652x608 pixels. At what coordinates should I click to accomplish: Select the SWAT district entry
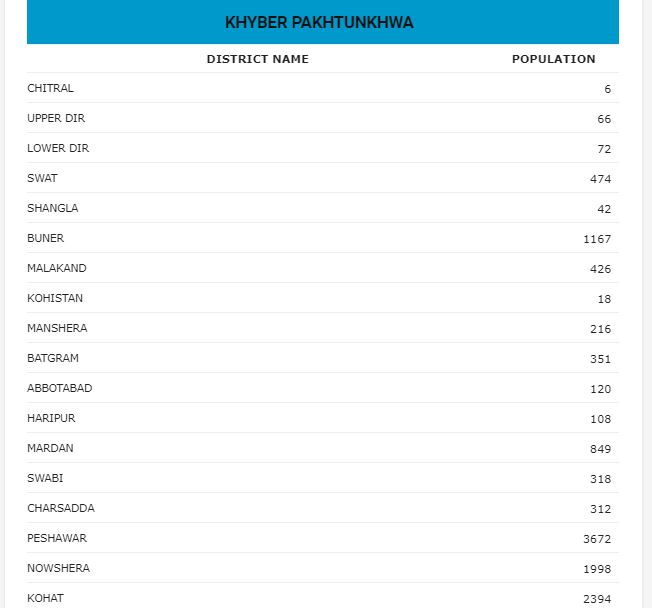point(42,178)
